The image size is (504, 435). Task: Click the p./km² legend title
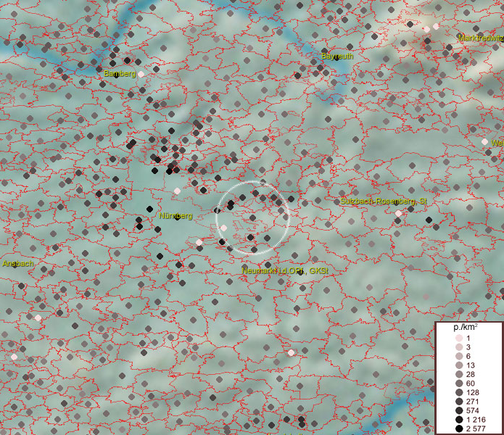465,328
